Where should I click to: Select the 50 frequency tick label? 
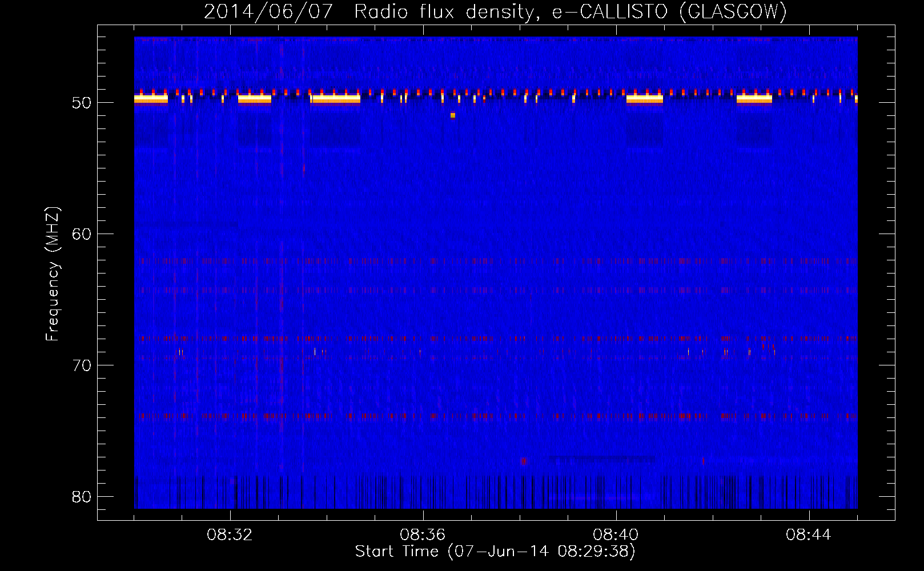point(82,103)
